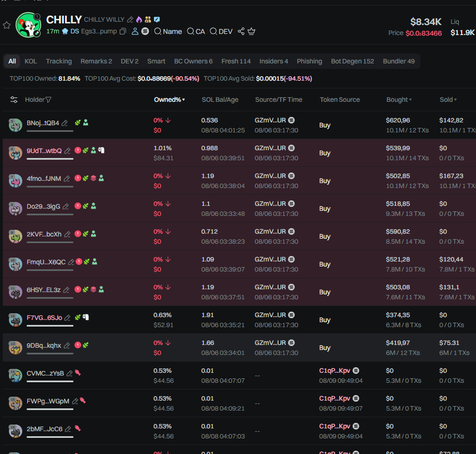Screen dimensions: 476x454
Task: Open the table column settings sliders icon
Action: pyautogui.click(x=14, y=100)
